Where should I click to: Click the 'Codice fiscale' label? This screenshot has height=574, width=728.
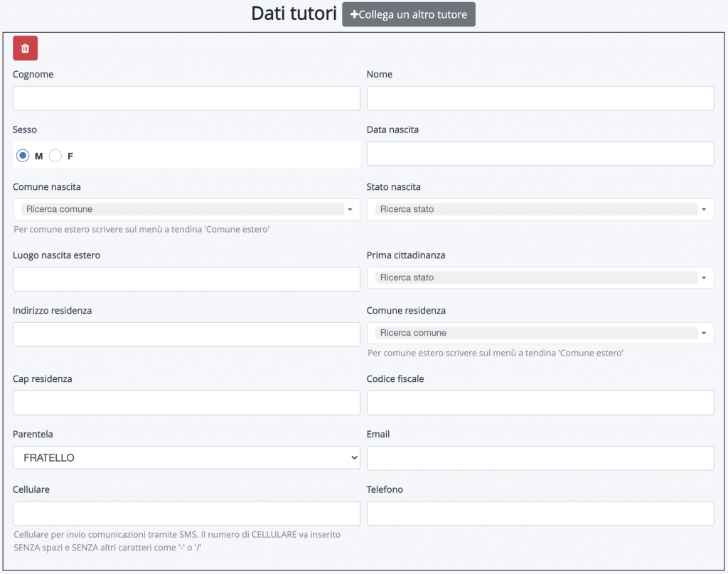click(395, 379)
